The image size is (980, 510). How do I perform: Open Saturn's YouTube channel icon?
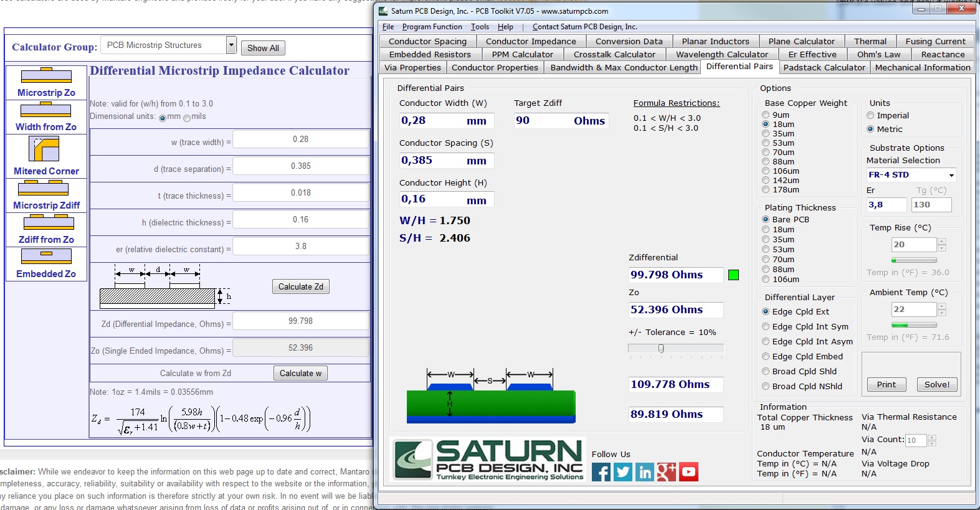[688, 472]
